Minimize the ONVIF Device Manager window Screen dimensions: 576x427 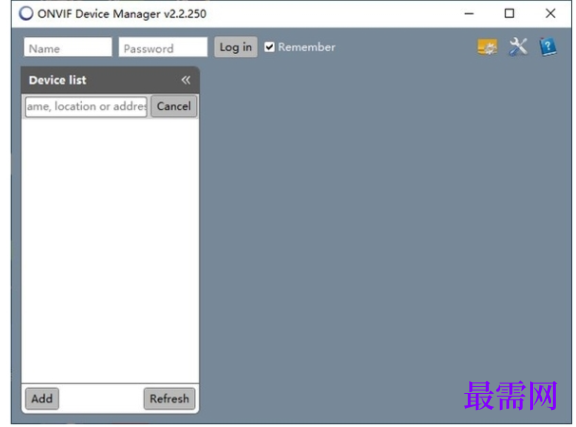click(x=469, y=14)
